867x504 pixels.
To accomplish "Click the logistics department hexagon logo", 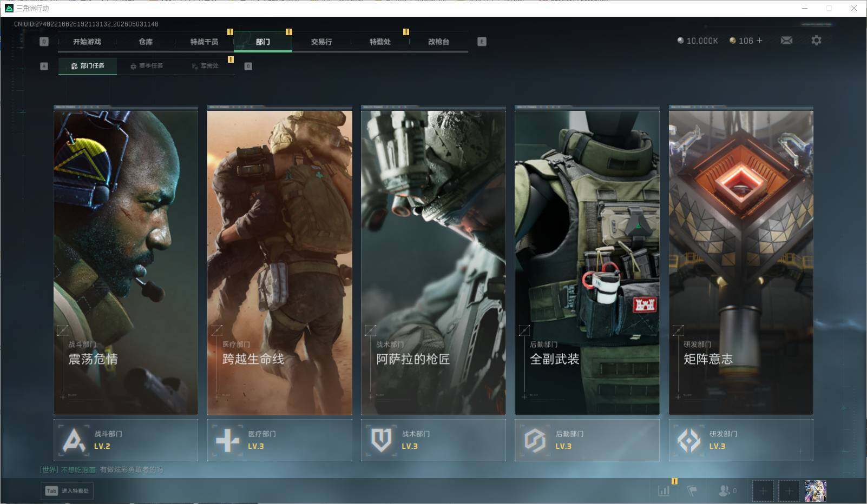I will (535, 440).
